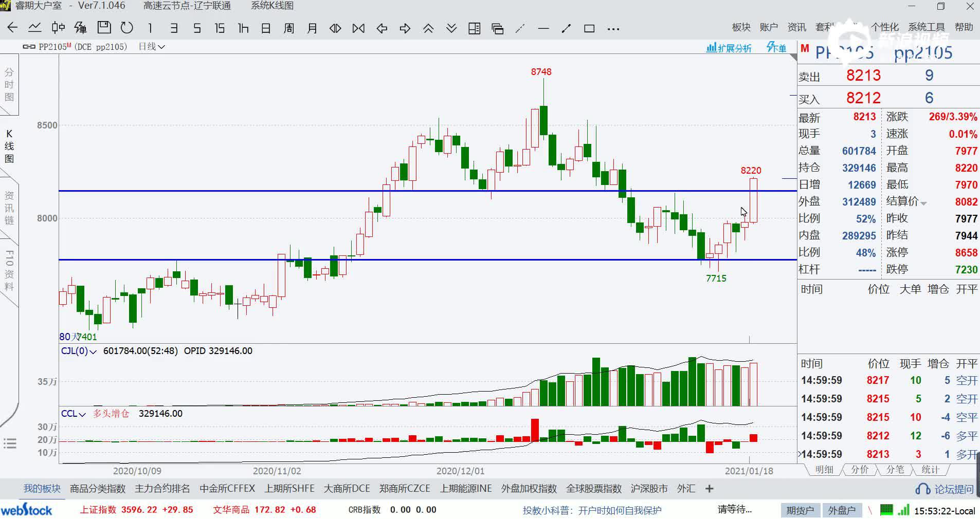This screenshot has width=980, height=519.
Task: Select the dashed line drawing tool
Action: coord(520,28)
